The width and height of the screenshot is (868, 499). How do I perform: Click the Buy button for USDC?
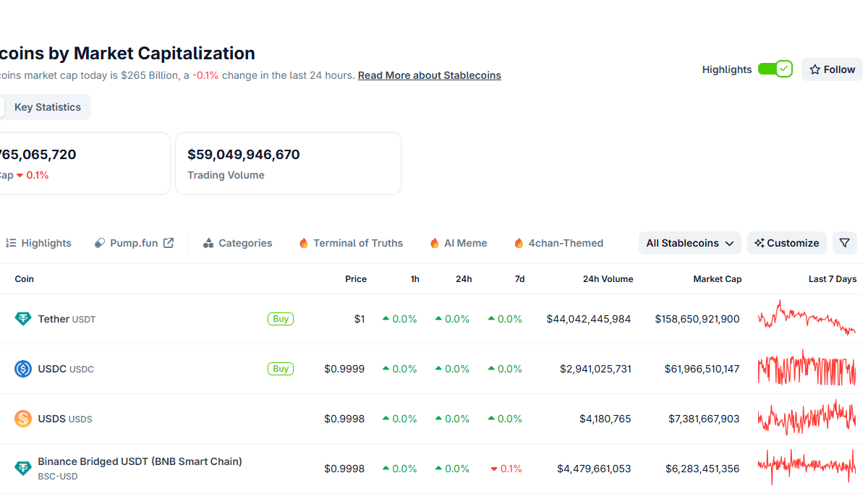[x=281, y=369]
